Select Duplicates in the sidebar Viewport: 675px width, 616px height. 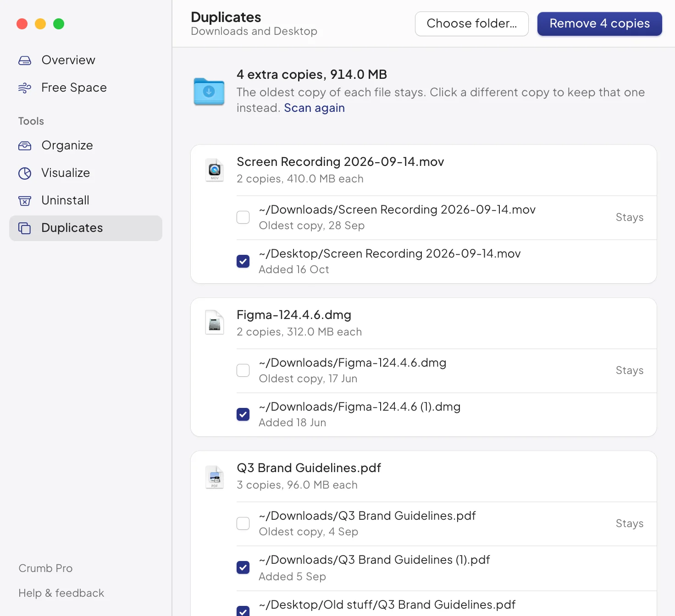pyautogui.click(x=86, y=228)
